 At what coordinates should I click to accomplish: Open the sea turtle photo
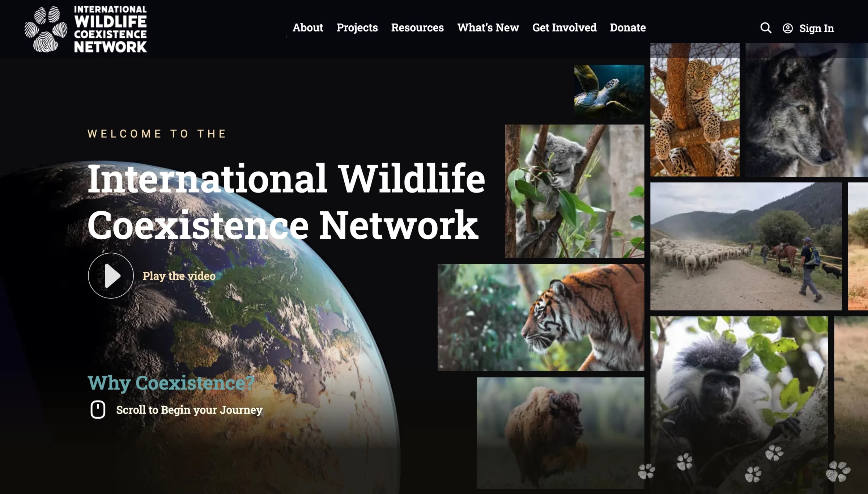609,92
